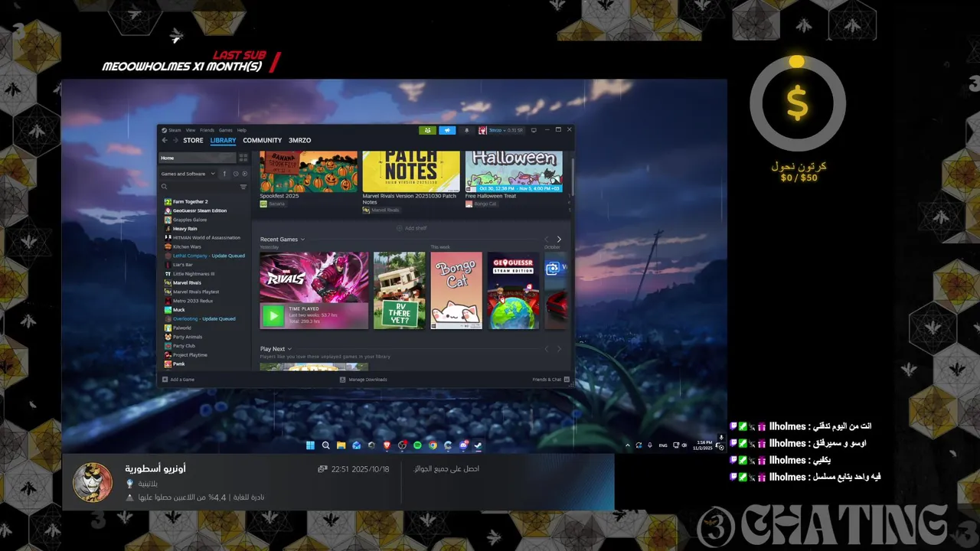Select Lethal Company in the game list
Viewport: 980px width, 551px height.
tap(204, 256)
